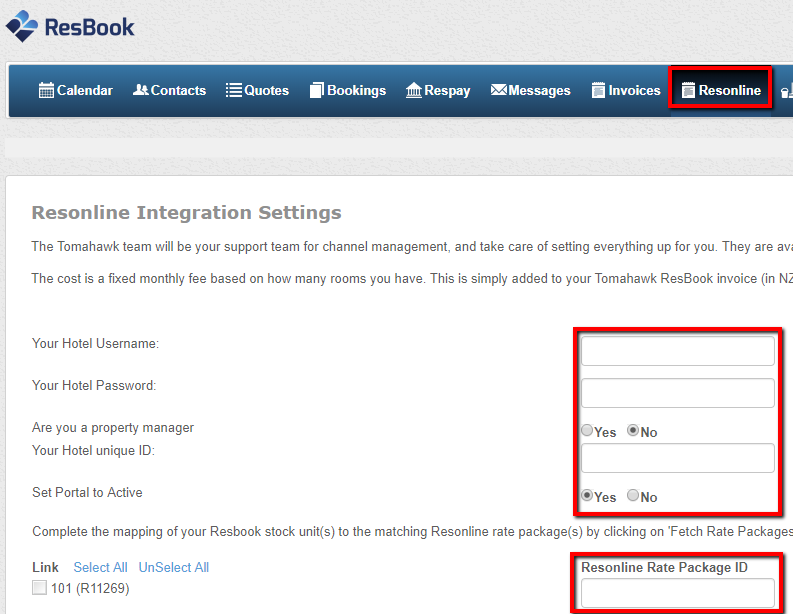
Task: Tick the checkbox for unit 101 (R11269)
Action: tap(39, 588)
